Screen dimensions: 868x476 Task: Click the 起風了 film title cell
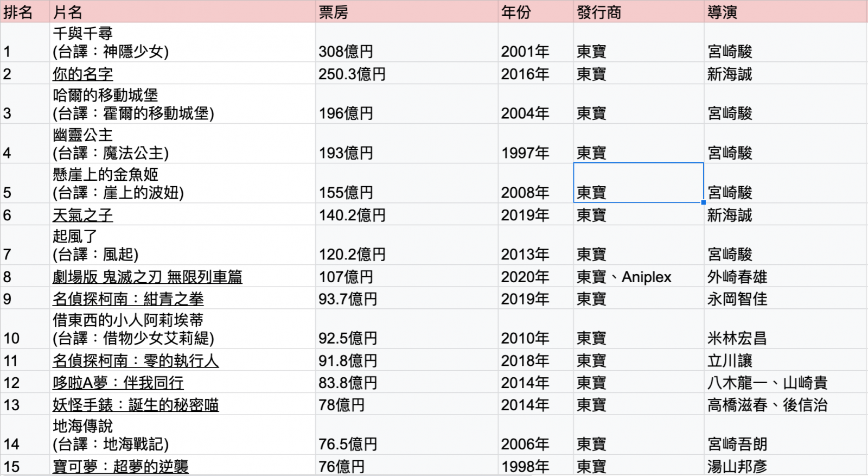click(x=183, y=245)
